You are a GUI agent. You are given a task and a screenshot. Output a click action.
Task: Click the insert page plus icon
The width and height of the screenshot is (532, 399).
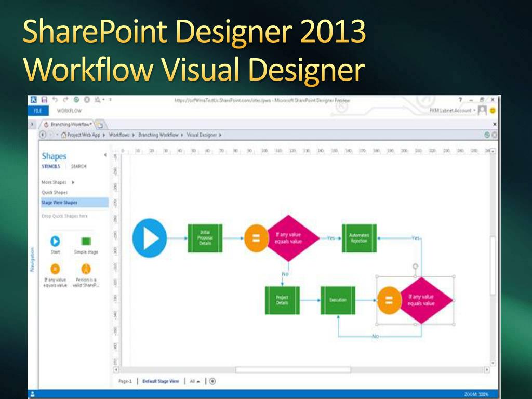[212, 381]
